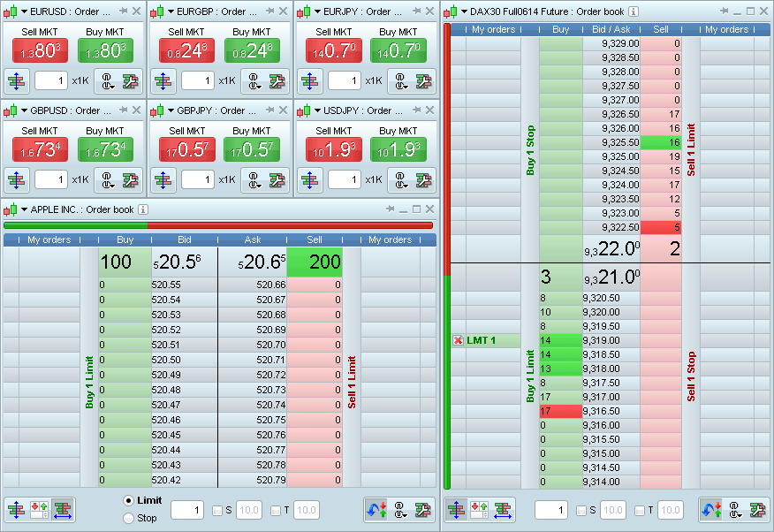Click the red-green position bar in APPLE order book
The height and width of the screenshot is (532, 774).
coord(218,225)
